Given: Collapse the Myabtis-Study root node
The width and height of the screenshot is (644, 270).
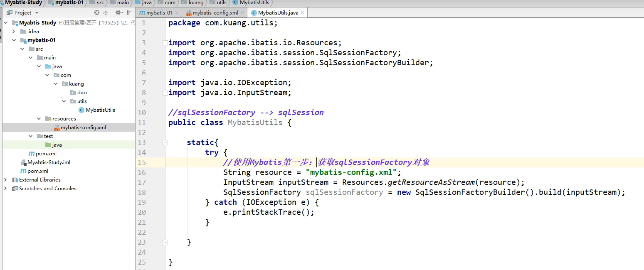Looking at the screenshot, I should 5,23.
